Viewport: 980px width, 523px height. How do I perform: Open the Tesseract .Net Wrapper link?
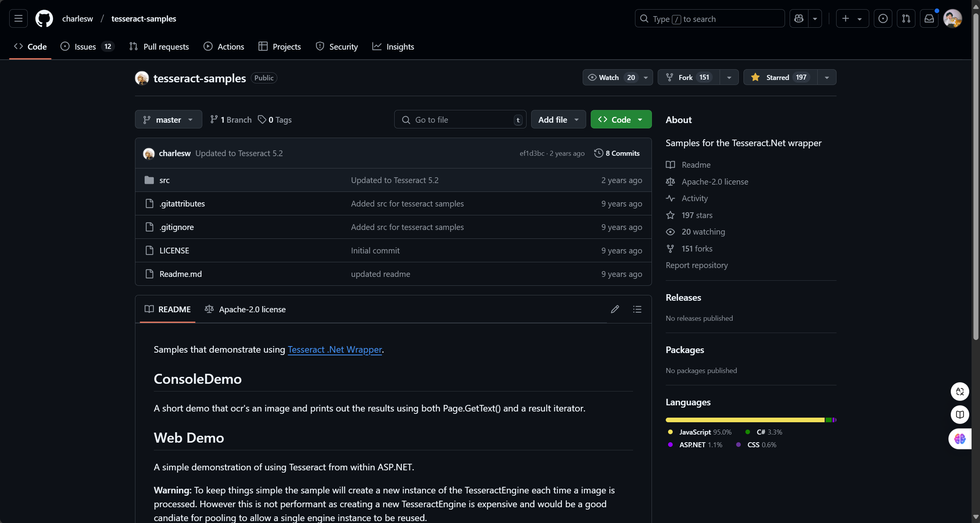click(x=335, y=349)
